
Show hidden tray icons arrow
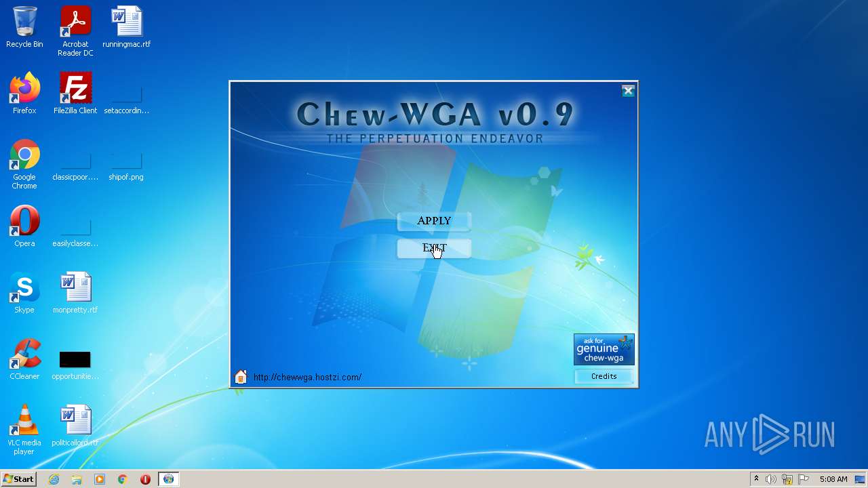click(756, 479)
